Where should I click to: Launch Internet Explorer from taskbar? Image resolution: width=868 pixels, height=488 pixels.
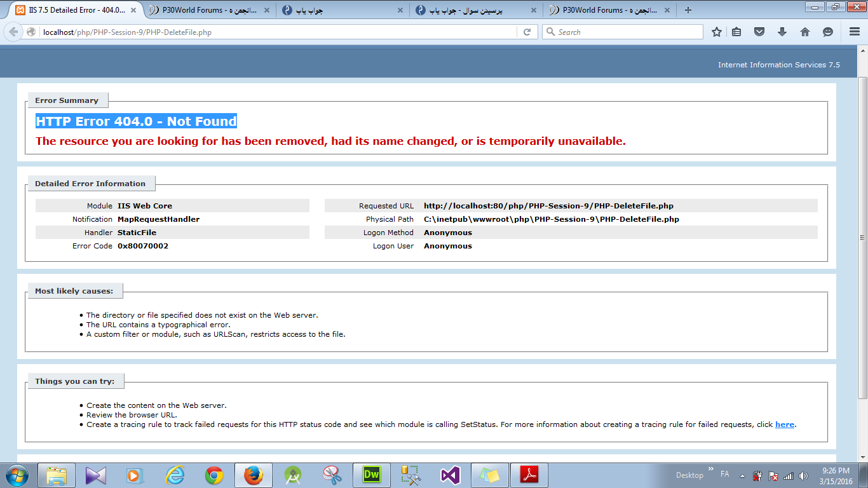point(174,475)
